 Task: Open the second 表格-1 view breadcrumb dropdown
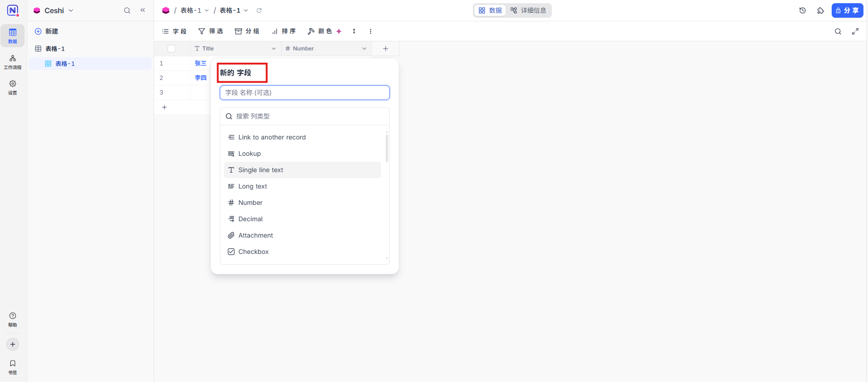[246, 10]
